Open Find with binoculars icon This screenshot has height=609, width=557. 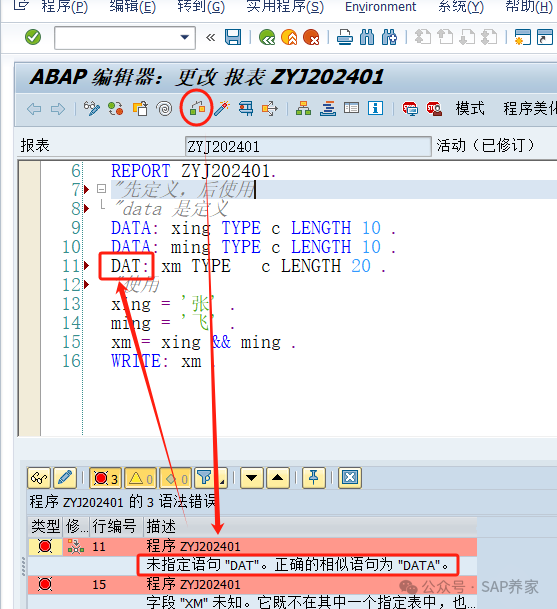(367, 38)
